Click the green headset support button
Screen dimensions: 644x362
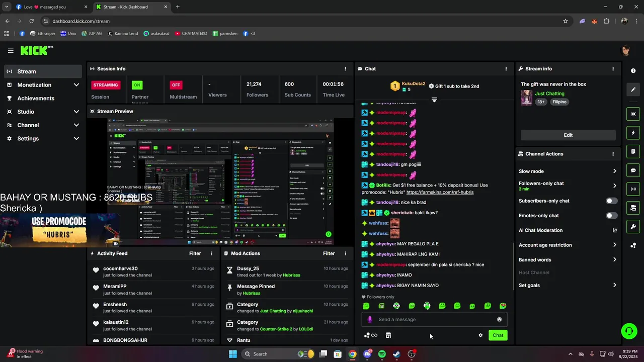click(629, 331)
